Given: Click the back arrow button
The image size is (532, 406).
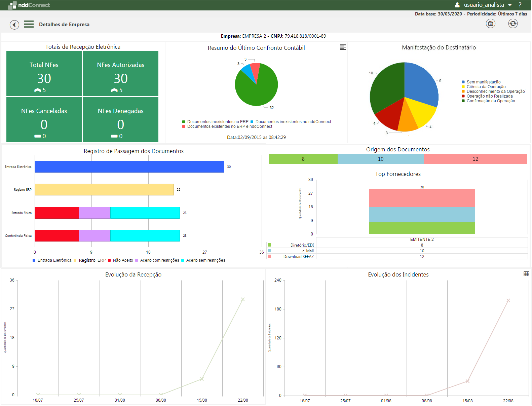Looking at the screenshot, I should pos(14,25).
